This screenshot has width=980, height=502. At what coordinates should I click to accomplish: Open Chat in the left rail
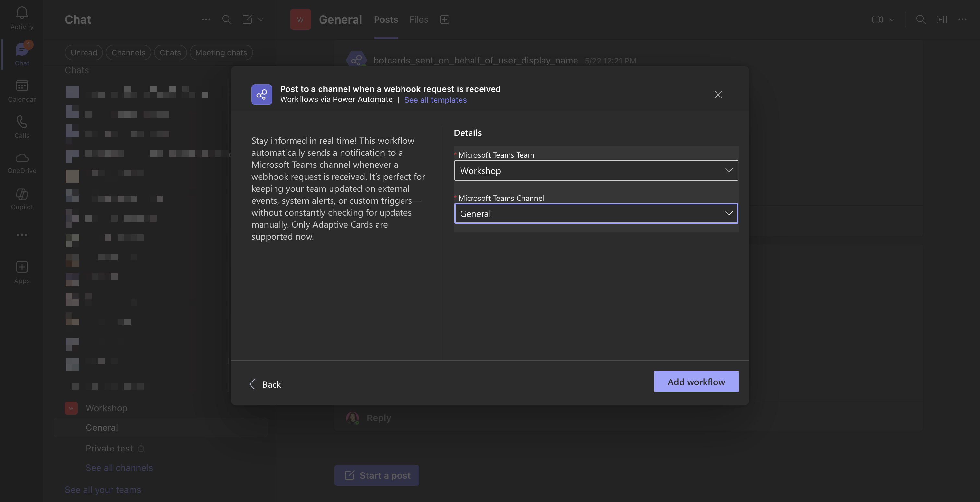pos(22,54)
